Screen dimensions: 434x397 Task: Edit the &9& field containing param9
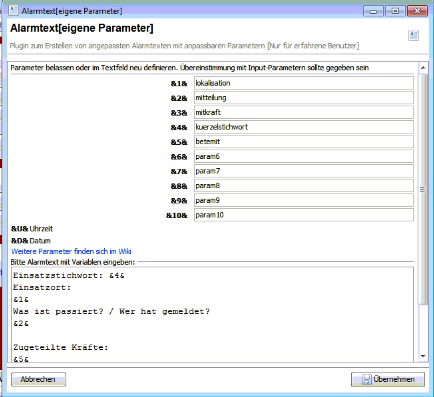(304, 200)
